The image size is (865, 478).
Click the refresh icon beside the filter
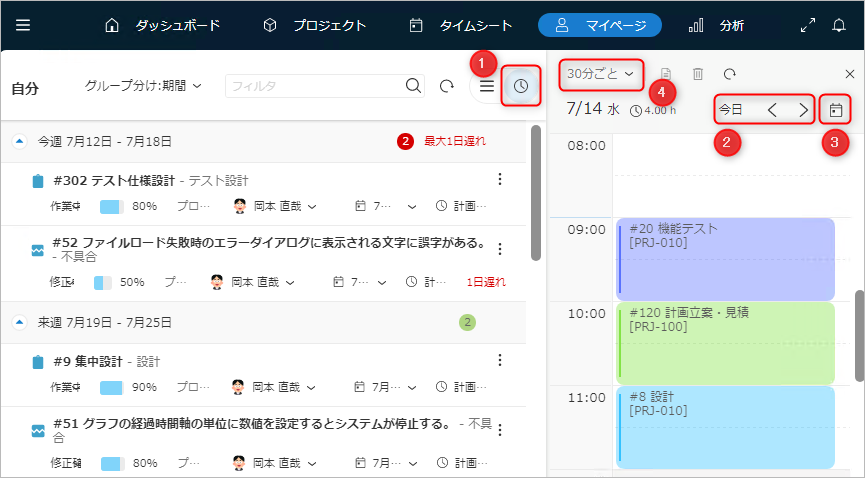point(447,87)
